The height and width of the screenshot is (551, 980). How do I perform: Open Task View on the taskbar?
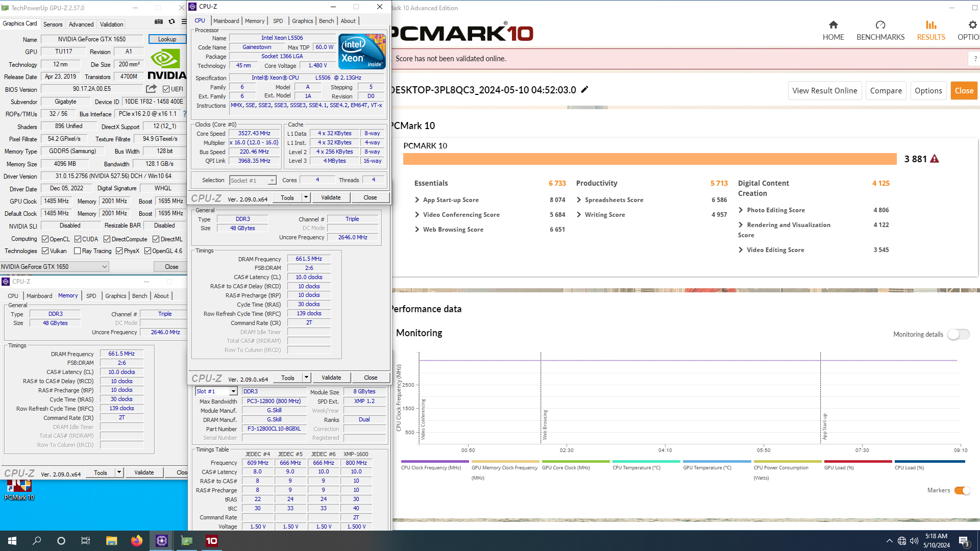click(x=86, y=541)
